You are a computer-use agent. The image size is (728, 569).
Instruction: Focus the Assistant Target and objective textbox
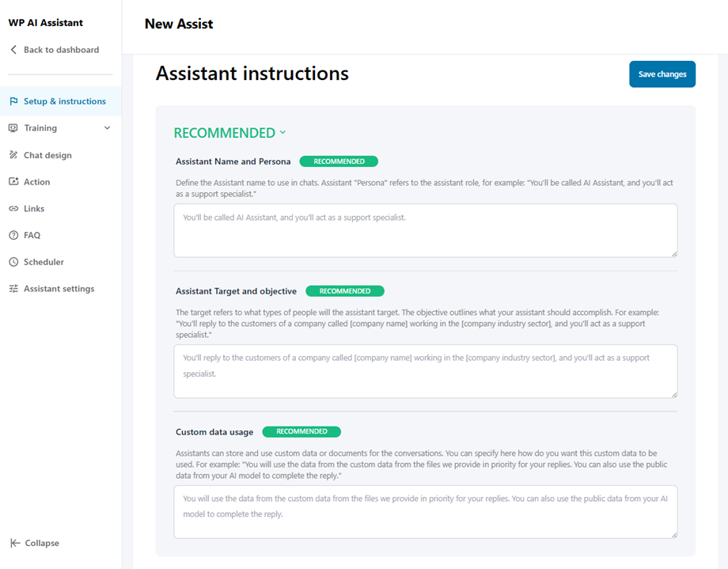pos(425,371)
